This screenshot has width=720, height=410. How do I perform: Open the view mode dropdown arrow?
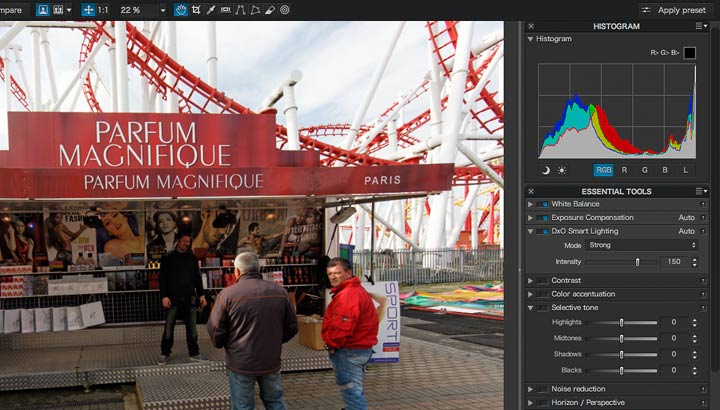pyautogui.click(x=69, y=10)
